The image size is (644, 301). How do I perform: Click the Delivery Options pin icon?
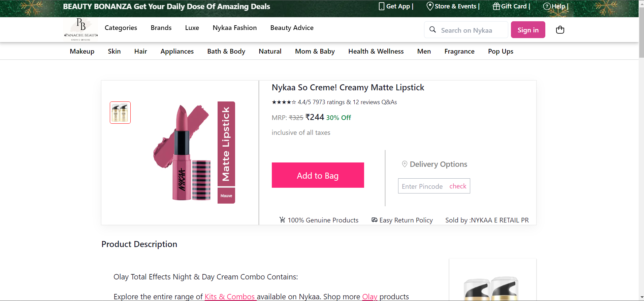click(x=405, y=164)
